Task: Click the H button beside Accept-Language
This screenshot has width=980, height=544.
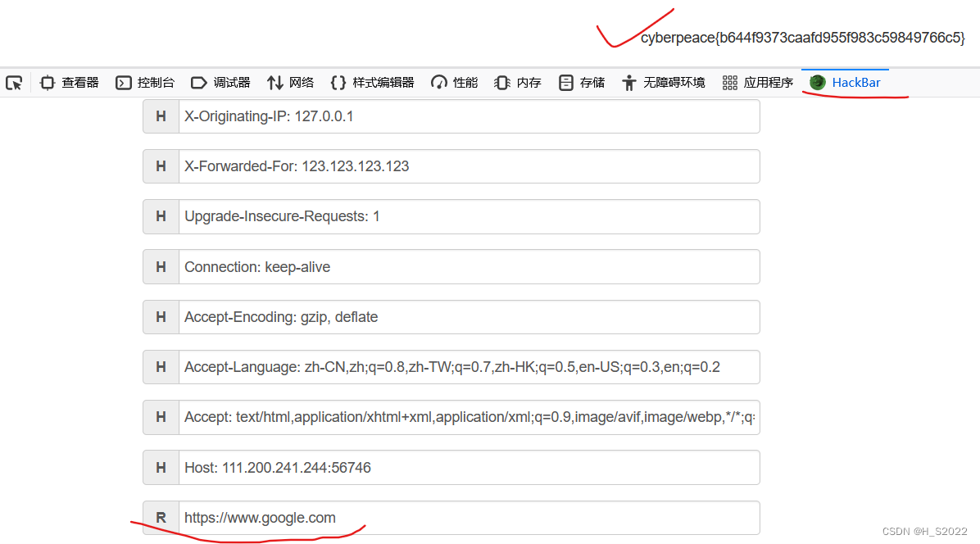Action: coord(161,367)
